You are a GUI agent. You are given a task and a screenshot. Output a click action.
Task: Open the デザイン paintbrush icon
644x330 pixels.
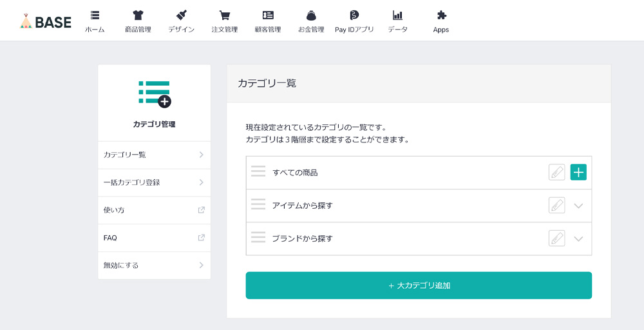pyautogui.click(x=181, y=15)
